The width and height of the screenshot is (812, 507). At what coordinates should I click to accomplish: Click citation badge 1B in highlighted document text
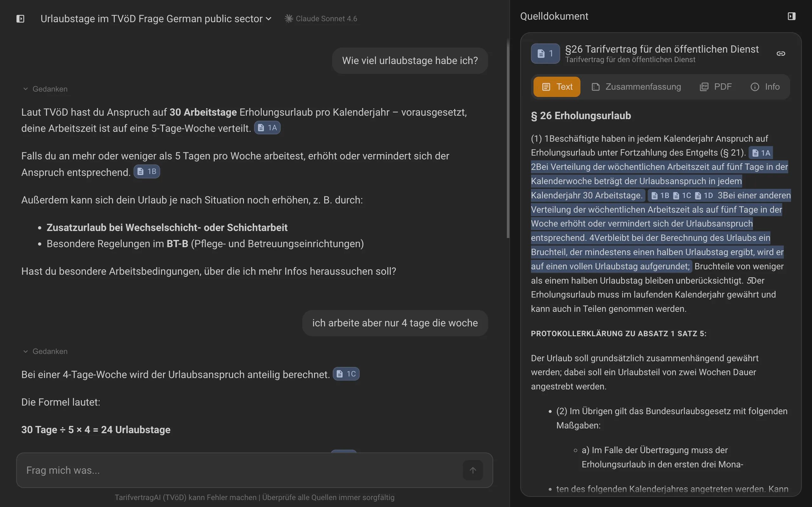(x=660, y=195)
